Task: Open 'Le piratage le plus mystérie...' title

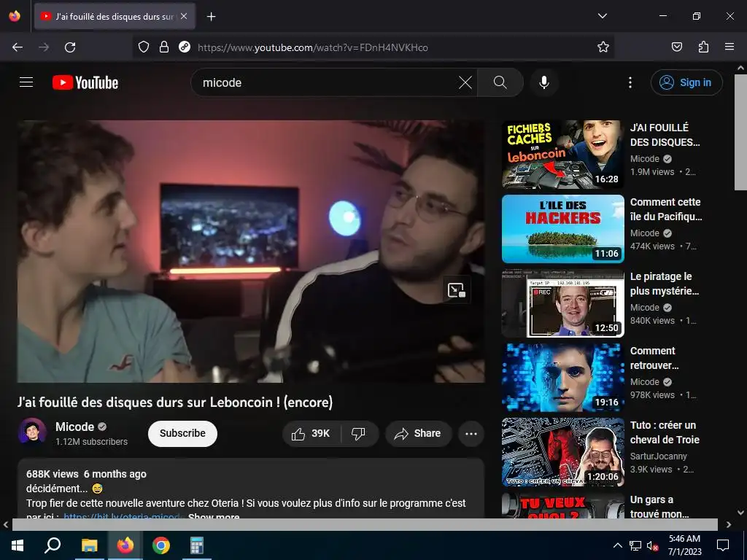Action: pyautogui.click(x=665, y=284)
